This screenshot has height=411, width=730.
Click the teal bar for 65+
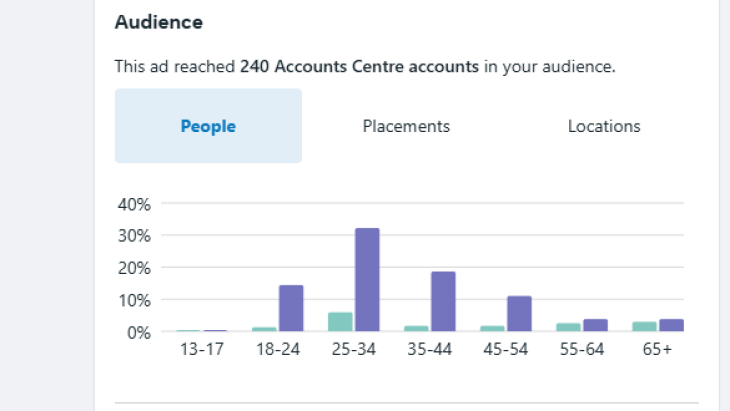(644, 327)
